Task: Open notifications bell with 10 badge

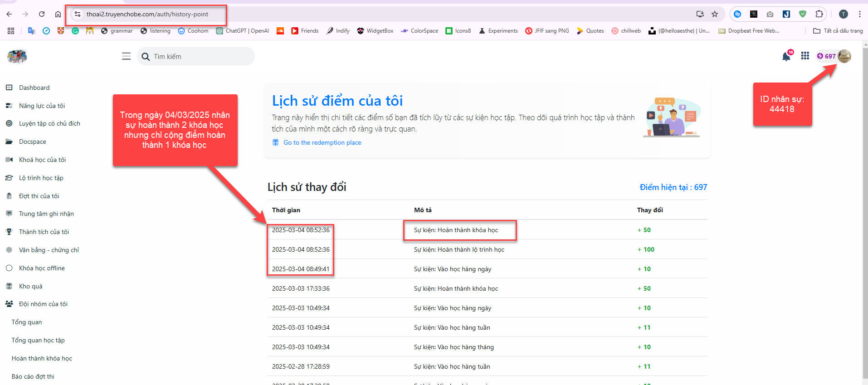Action: (x=787, y=56)
